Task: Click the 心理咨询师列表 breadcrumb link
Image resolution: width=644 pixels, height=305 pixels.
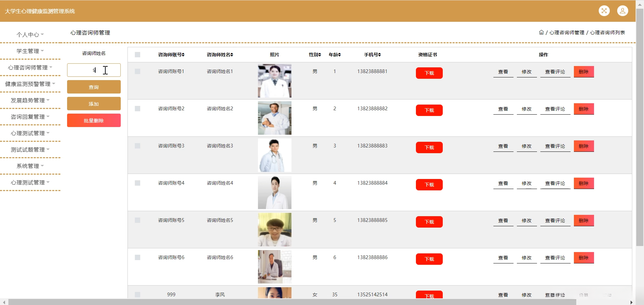Action: (607, 33)
